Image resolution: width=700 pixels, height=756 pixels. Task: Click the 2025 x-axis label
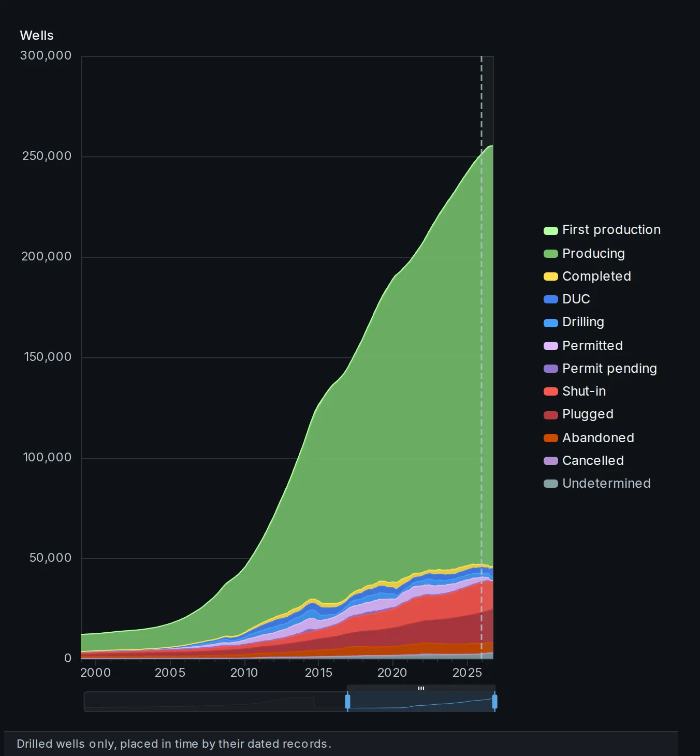click(x=467, y=673)
